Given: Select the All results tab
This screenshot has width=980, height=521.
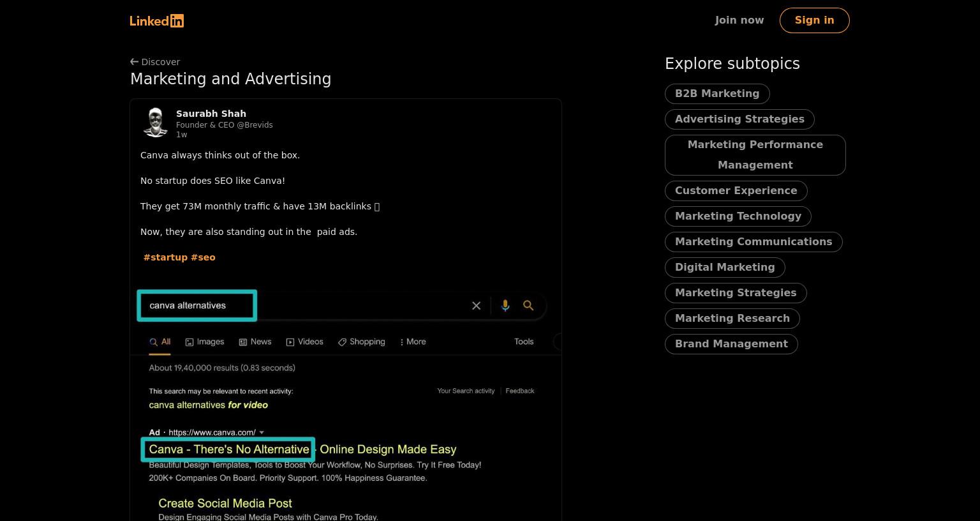Looking at the screenshot, I should [160, 342].
